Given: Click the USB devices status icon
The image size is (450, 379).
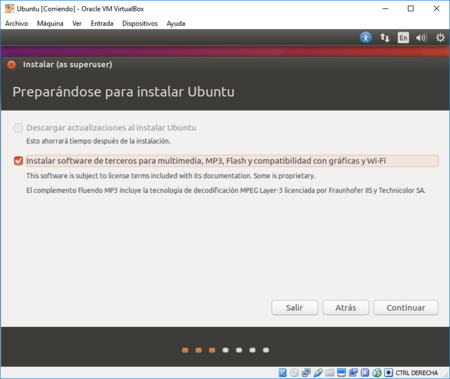Looking at the screenshot, I should pos(318,372).
